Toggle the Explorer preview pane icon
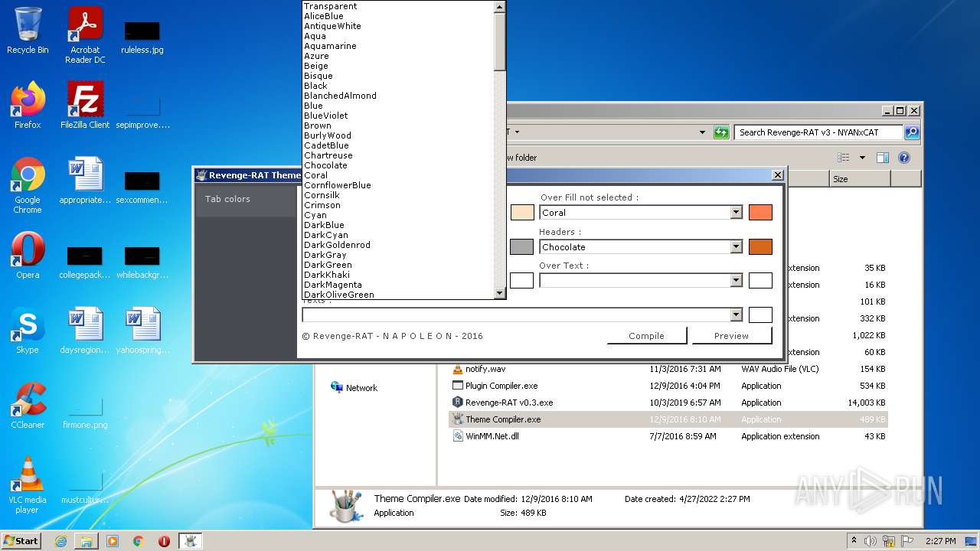The width and height of the screenshot is (980, 551). 882,158
